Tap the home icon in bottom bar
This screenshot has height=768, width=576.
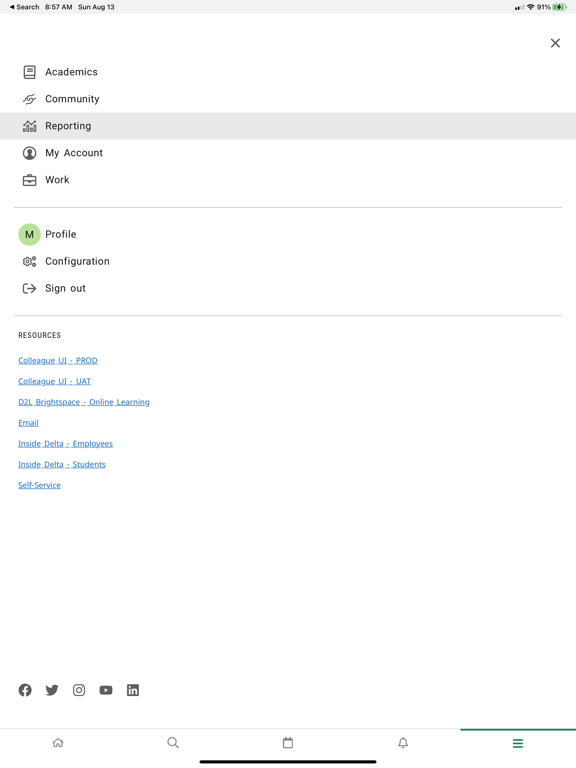coord(58,743)
